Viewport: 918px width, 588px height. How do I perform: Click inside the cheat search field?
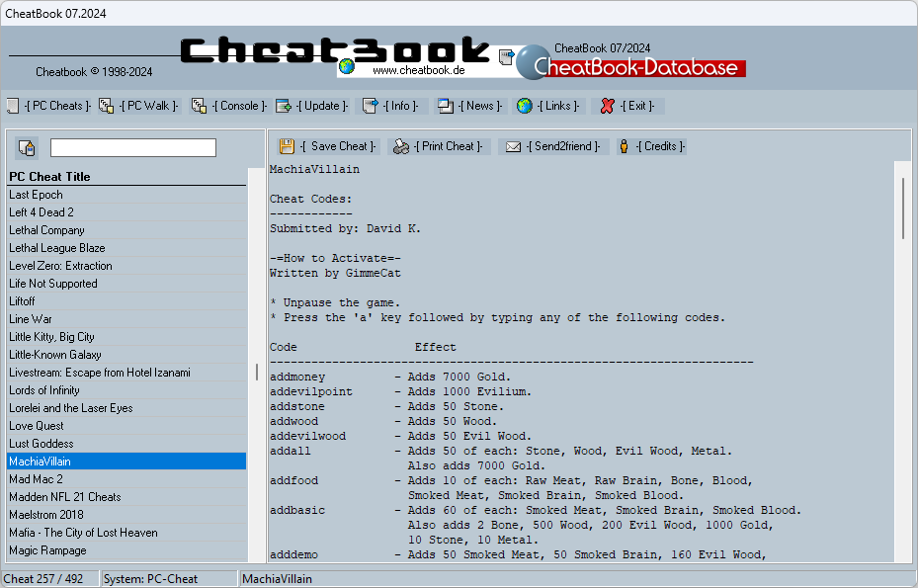pos(132,147)
